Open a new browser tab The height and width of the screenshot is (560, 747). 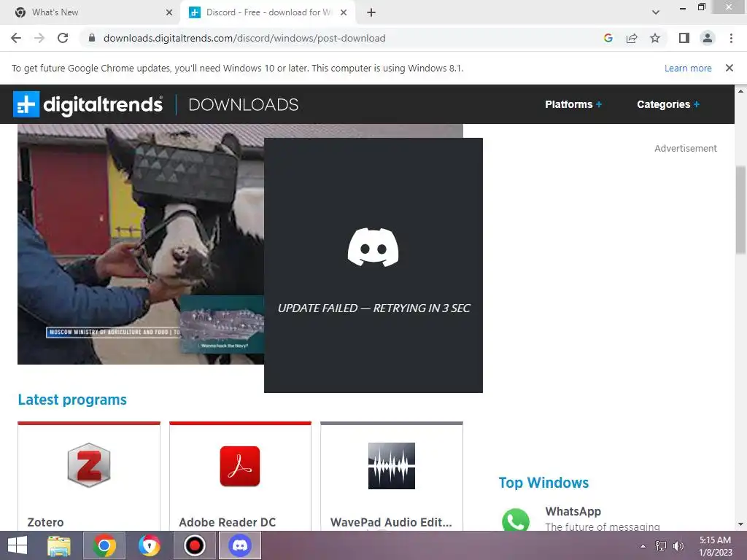(371, 13)
